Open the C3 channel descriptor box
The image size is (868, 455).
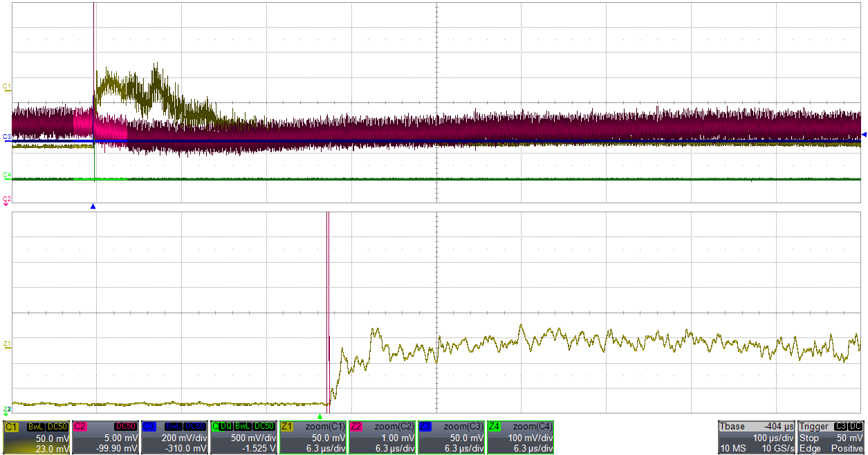click(x=174, y=438)
